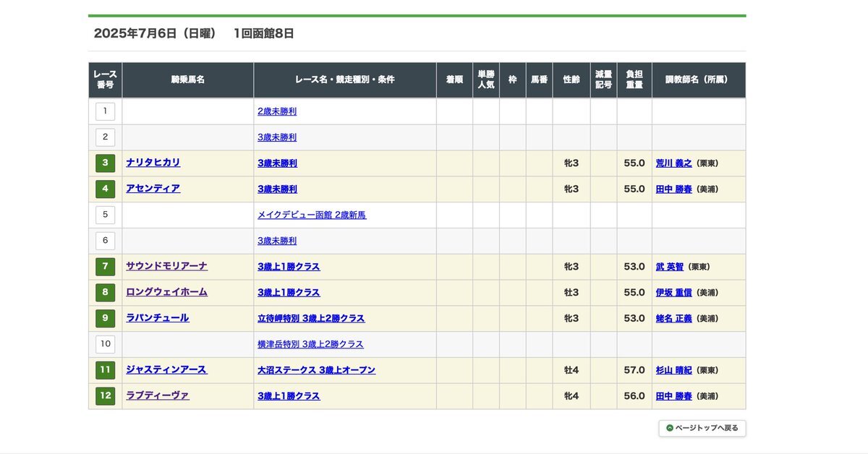Open trainer 蛯名 正義 link
The height and width of the screenshot is (454, 868).
click(674, 318)
